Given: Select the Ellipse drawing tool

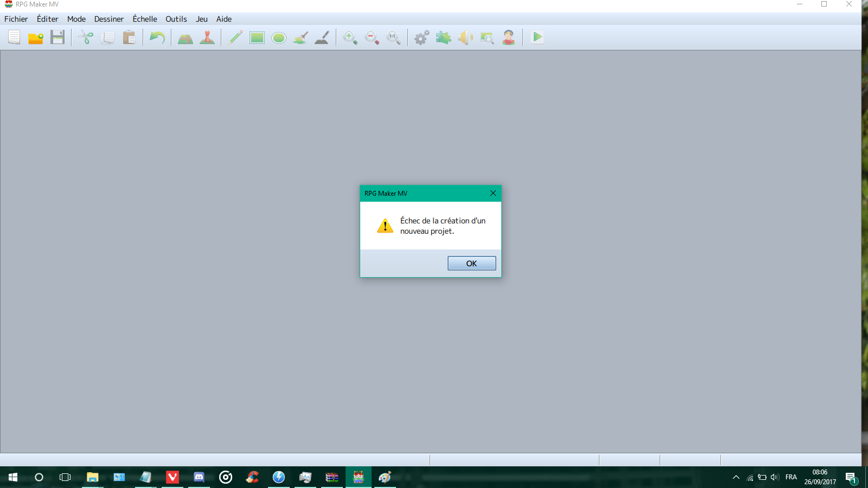Looking at the screenshot, I should pyautogui.click(x=279, y=37).
